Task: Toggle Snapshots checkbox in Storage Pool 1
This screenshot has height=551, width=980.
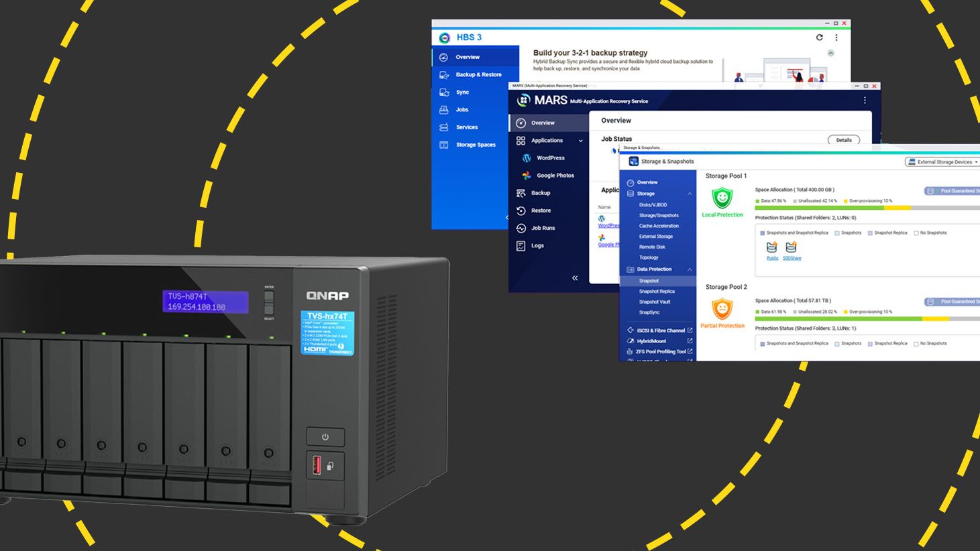Action: point(837,233)
